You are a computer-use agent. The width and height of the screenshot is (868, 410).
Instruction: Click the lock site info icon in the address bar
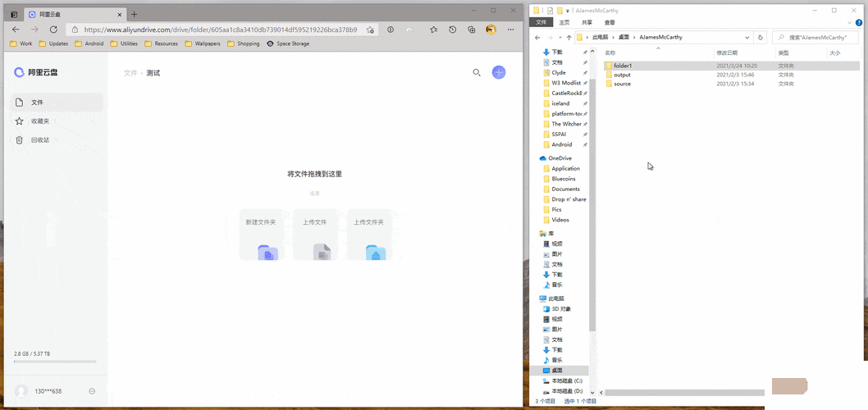(x=75, y=30)
